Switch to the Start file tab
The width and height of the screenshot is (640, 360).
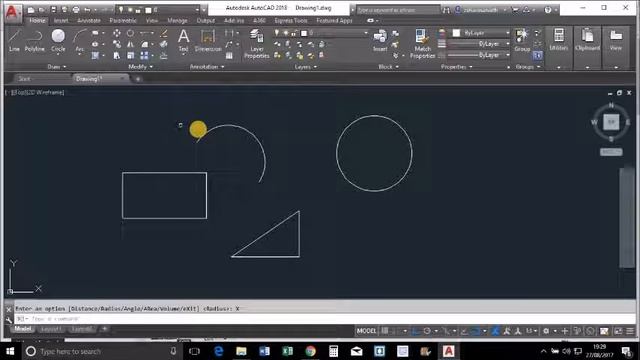coord(24,79)
